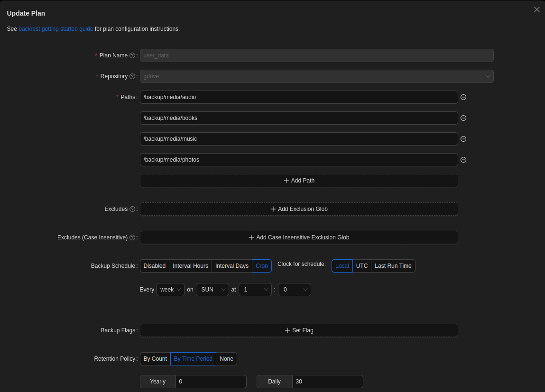The image size is (545, 392).
Task: Show Excludes (Case Insensitive) help tooltip
Action: pyautogui.click(x=132, y=237)
